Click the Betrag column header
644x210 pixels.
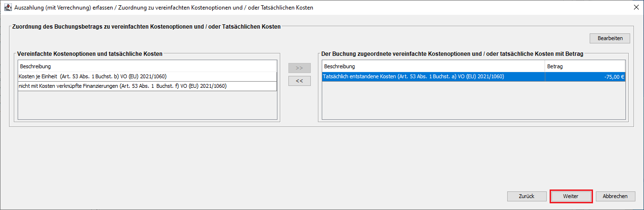[x=584, y=66]
